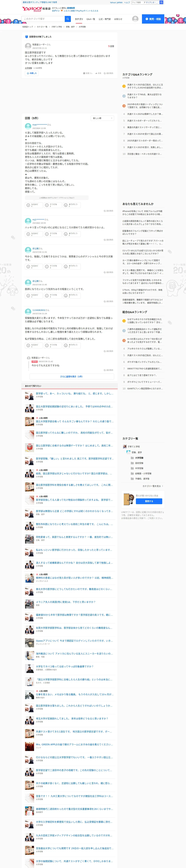This screenshot has height=868, width=186.
Task: Click the 受験、進学 category thumbnail icon
Action: coord(128,452)
